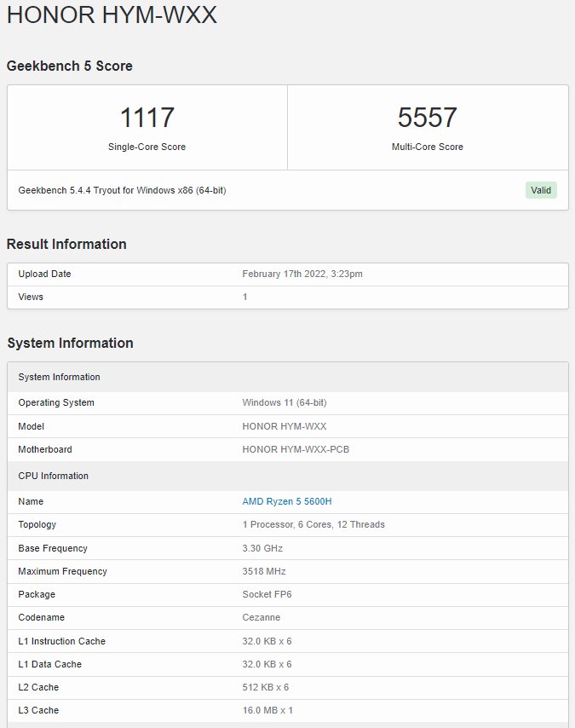
Task: Click the System Information table header row
Action: 288,377
